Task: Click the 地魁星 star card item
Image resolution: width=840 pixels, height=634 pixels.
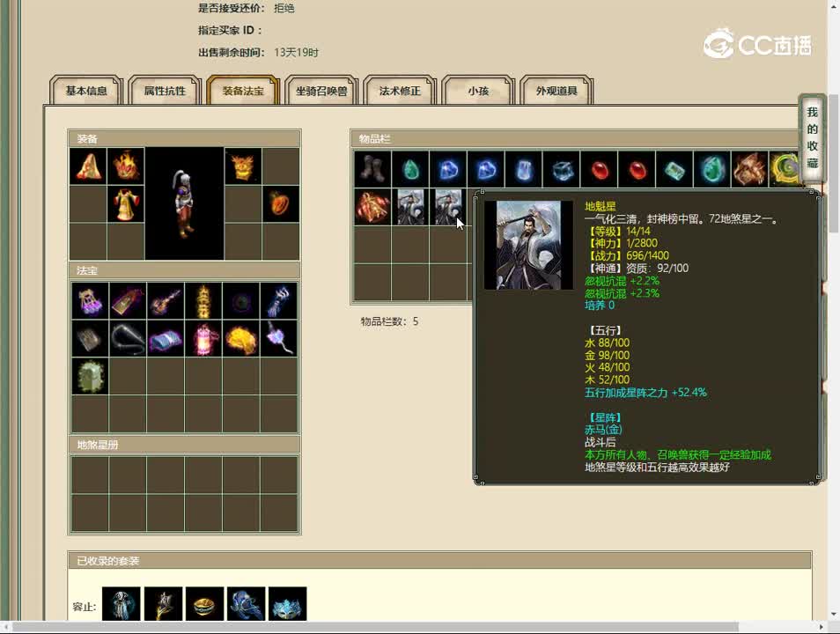Action: pyautogui.click(x=448, y=207)
